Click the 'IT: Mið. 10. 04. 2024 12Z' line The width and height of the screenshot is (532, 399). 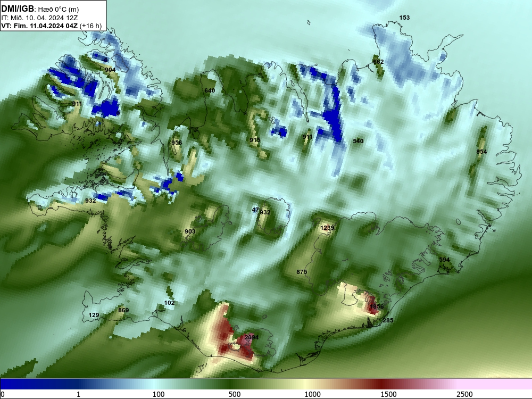[39, 18]
